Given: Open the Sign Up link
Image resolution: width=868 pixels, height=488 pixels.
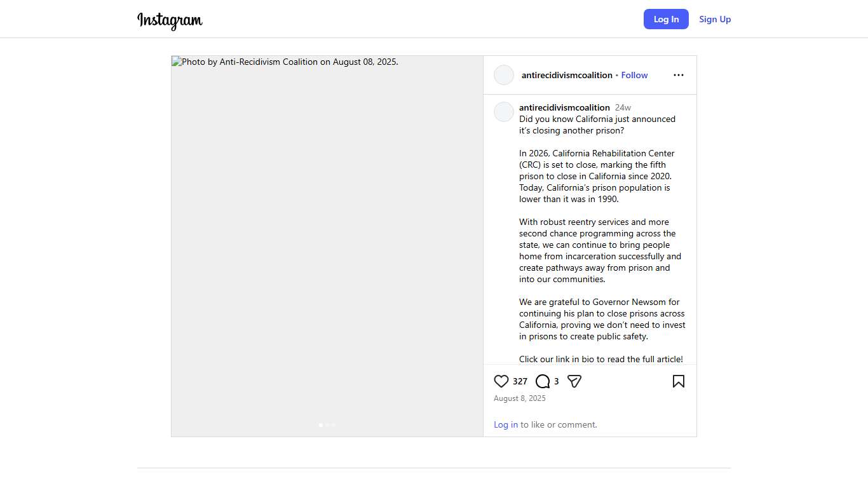Looking at the screenshot, I should [x=715, y=19].
